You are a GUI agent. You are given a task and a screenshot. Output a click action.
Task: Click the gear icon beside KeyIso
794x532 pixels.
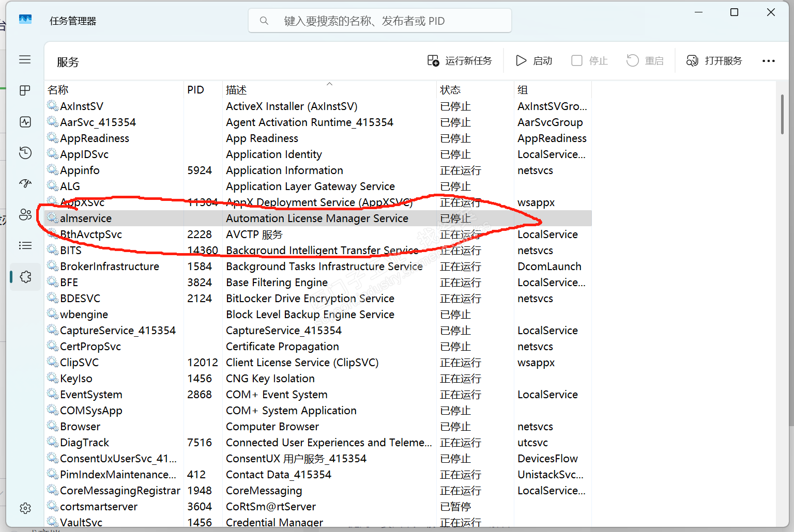coord(52,378)
